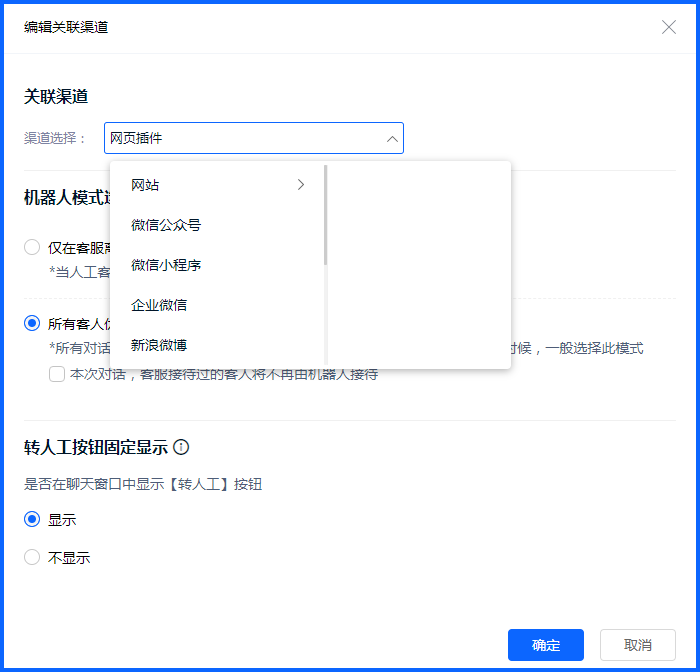
Task: Close the 编辑关联渠道 dialog with the X icon
Action: (669, 27)
